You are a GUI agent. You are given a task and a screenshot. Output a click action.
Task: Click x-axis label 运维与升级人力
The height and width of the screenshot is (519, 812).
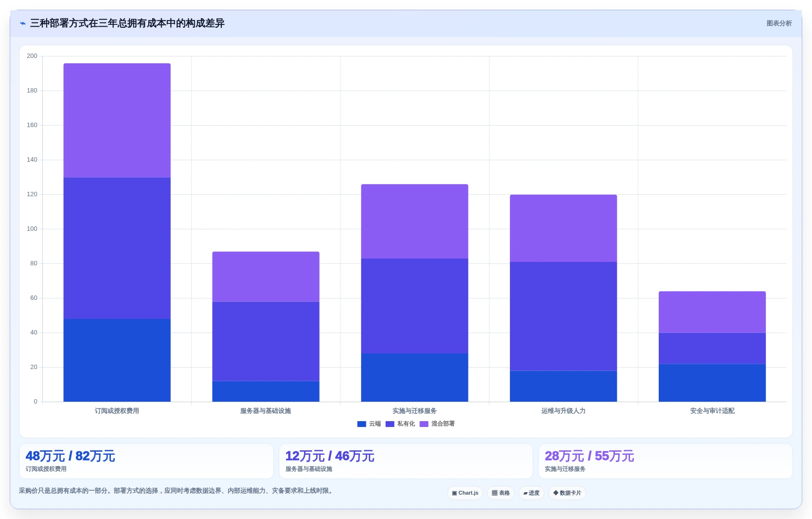tap(563, 411)
